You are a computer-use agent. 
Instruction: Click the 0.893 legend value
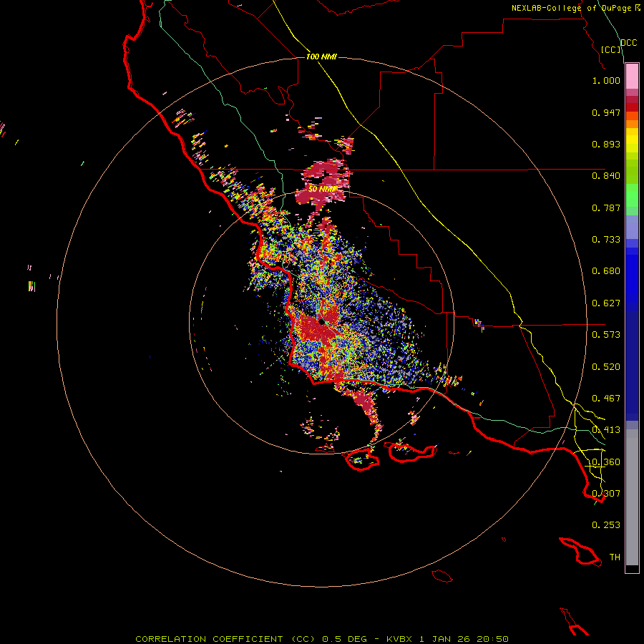(x=606, y=144)
